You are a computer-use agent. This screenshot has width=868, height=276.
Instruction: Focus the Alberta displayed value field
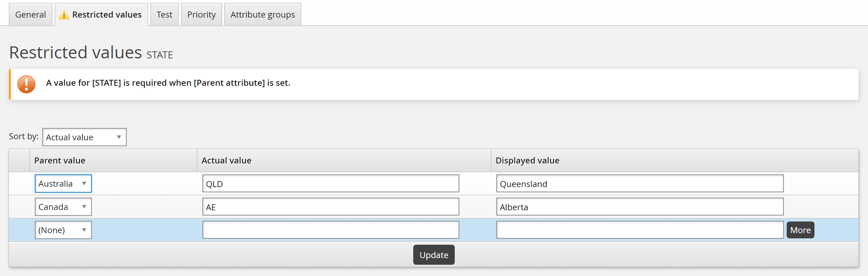coord(640,207)
